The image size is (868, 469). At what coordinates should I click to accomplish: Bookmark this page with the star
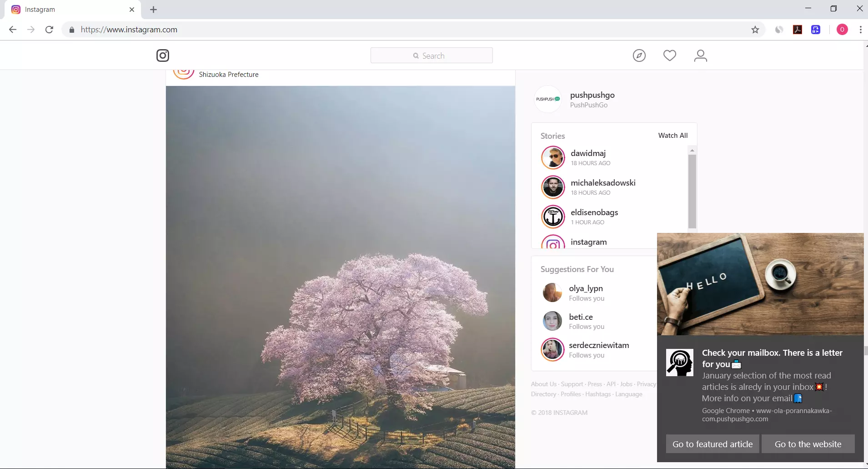click(755, 30)
